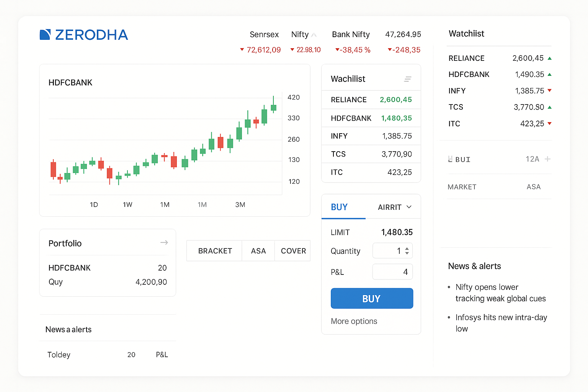
Task: Select HDFCBANK in the Wachilist card
Action: pos(371,118)
